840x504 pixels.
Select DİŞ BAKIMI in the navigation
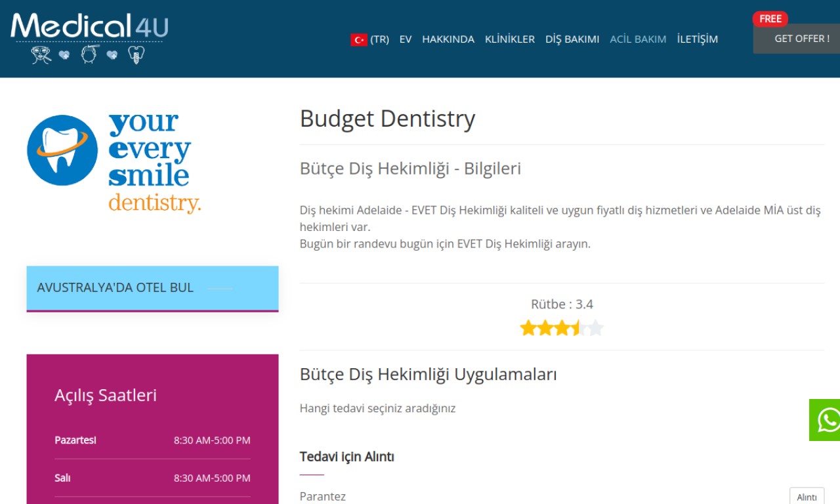[572, 39]
